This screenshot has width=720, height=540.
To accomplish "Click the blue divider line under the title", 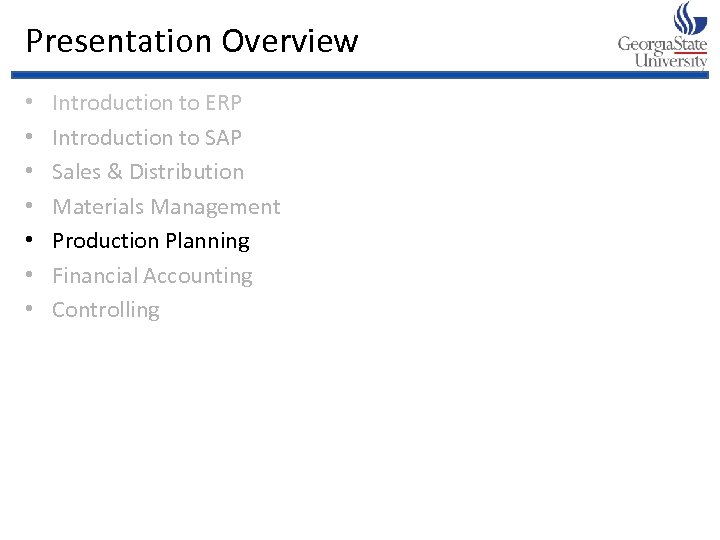I will coord(360,75).
